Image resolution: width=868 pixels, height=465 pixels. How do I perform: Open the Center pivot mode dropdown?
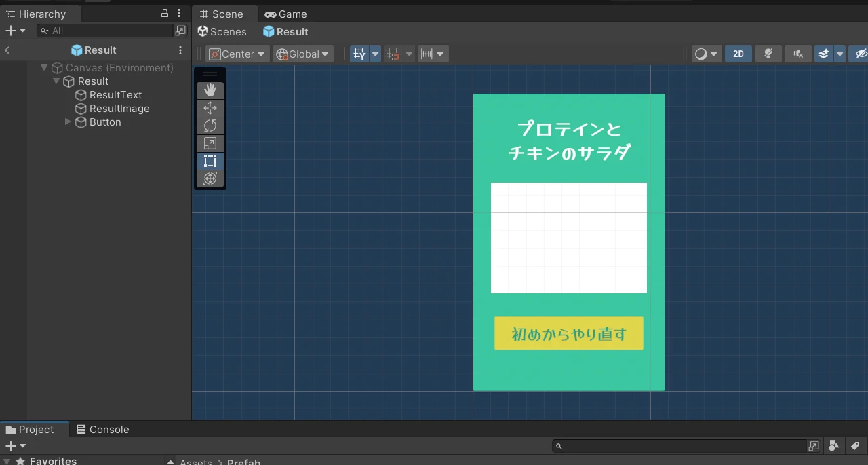237,54
